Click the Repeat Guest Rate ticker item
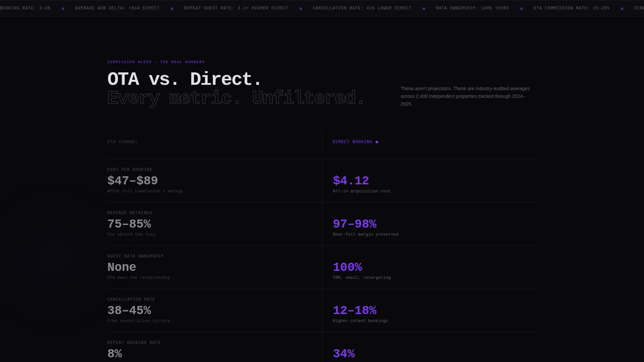 [236, 8]
